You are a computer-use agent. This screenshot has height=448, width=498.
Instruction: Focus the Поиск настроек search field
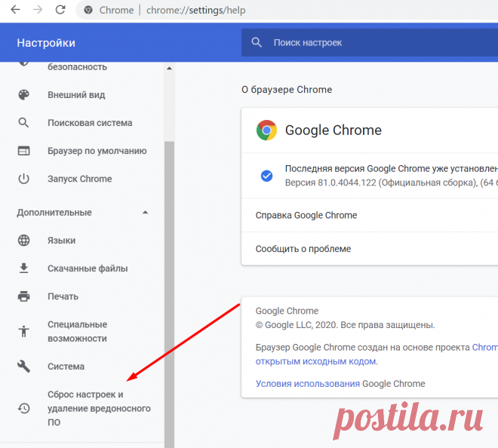[370, 42]
